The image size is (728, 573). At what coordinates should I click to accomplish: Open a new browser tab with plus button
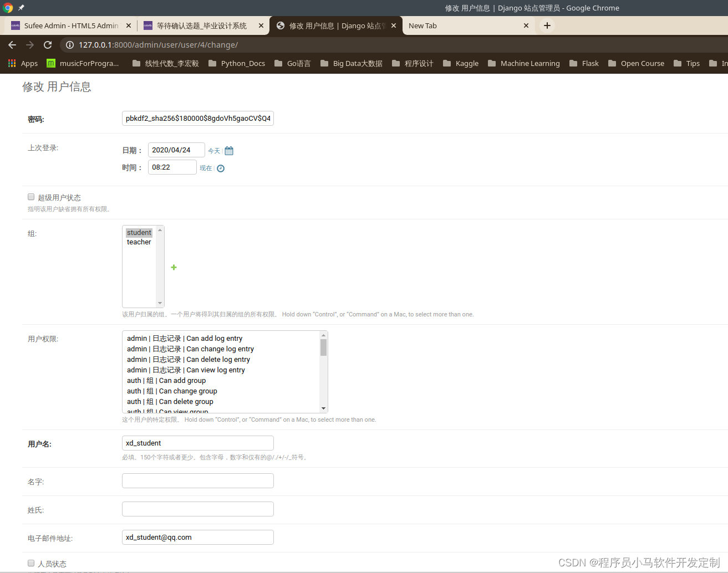click(547, 25)
